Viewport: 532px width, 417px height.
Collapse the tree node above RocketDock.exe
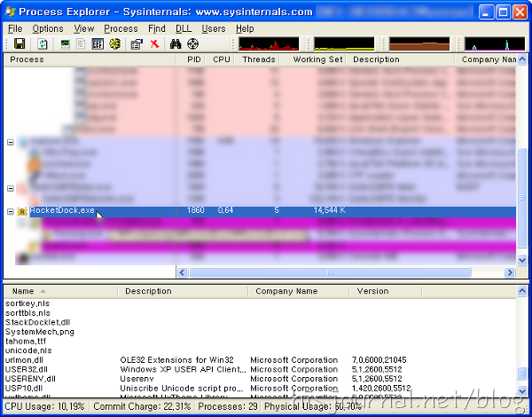point(11,188)
